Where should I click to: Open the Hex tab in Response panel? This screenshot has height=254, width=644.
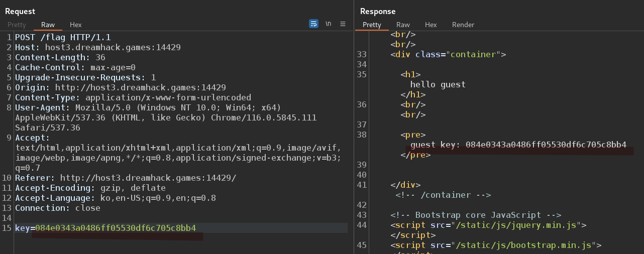point(431,25)
